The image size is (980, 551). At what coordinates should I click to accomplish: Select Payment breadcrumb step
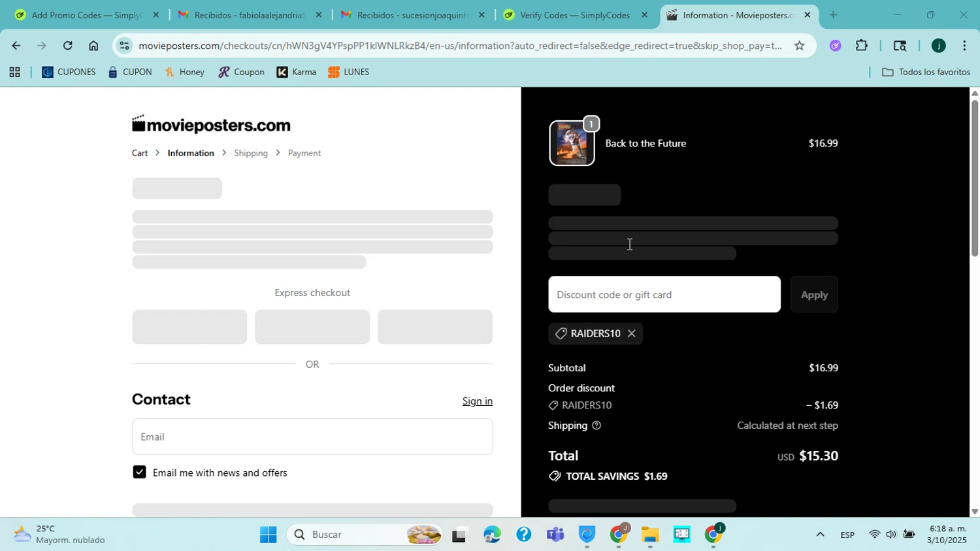click(304, 153)
